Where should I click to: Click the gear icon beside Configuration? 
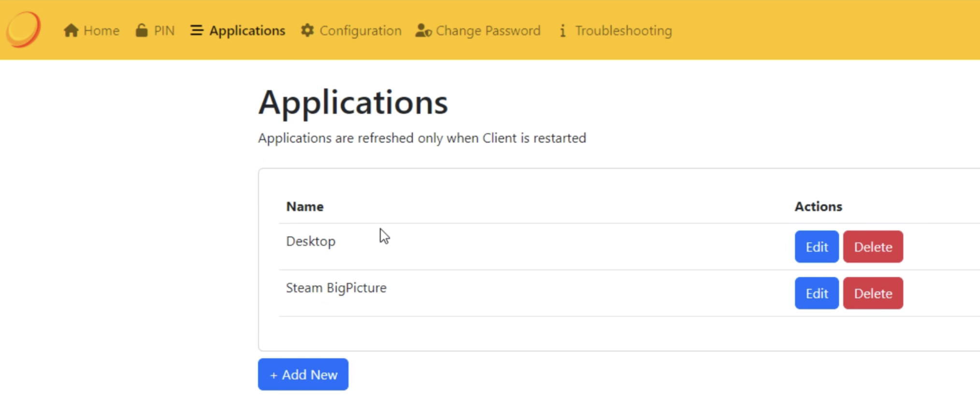coord(307,30)
